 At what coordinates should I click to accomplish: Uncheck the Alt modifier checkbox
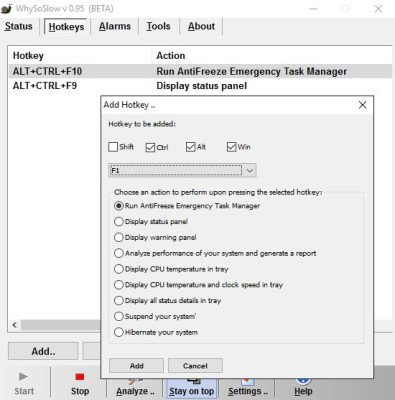point(190,147)
